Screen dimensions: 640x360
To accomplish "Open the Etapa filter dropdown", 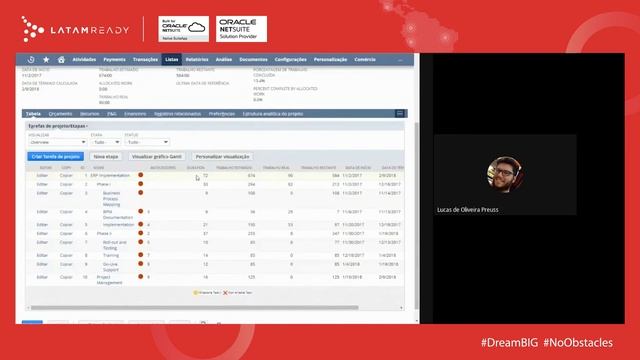I will click(x=106, y=142).
